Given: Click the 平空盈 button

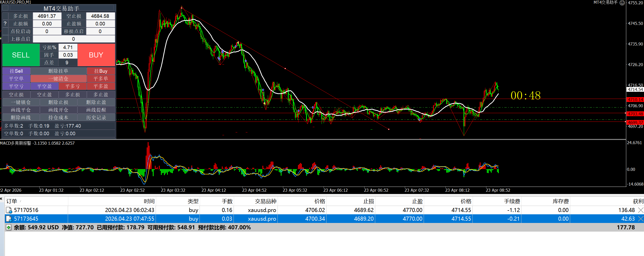Looking at the screenshot, I should pyautogui.click(x=45, y=86).
